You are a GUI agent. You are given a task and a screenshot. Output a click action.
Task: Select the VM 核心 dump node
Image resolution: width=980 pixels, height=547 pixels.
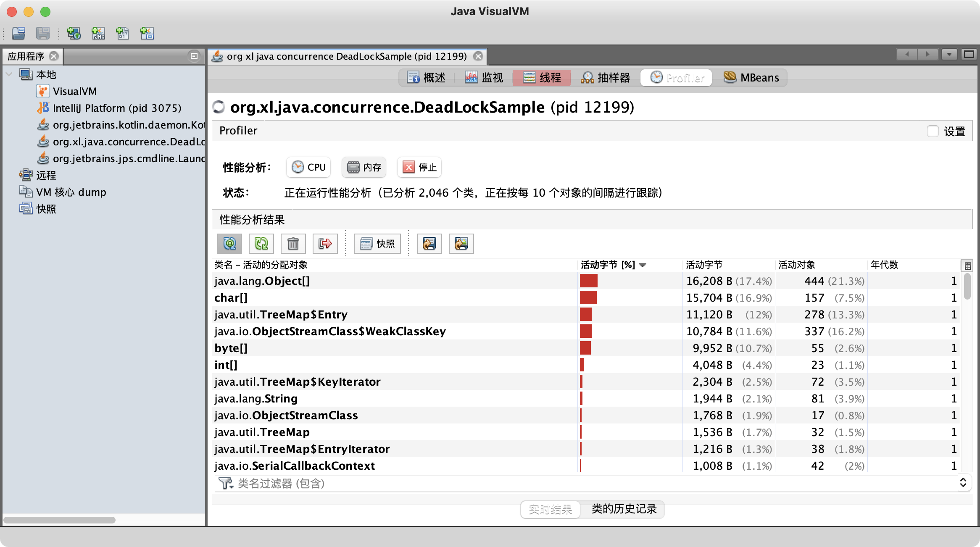click(63, 192)
